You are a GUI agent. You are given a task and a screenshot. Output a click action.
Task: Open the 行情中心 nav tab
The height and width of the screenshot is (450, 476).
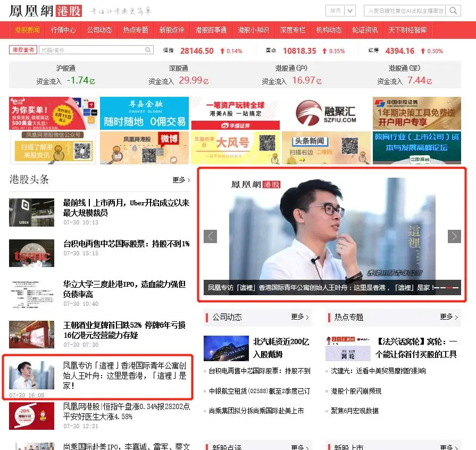[x=63, y=30]
